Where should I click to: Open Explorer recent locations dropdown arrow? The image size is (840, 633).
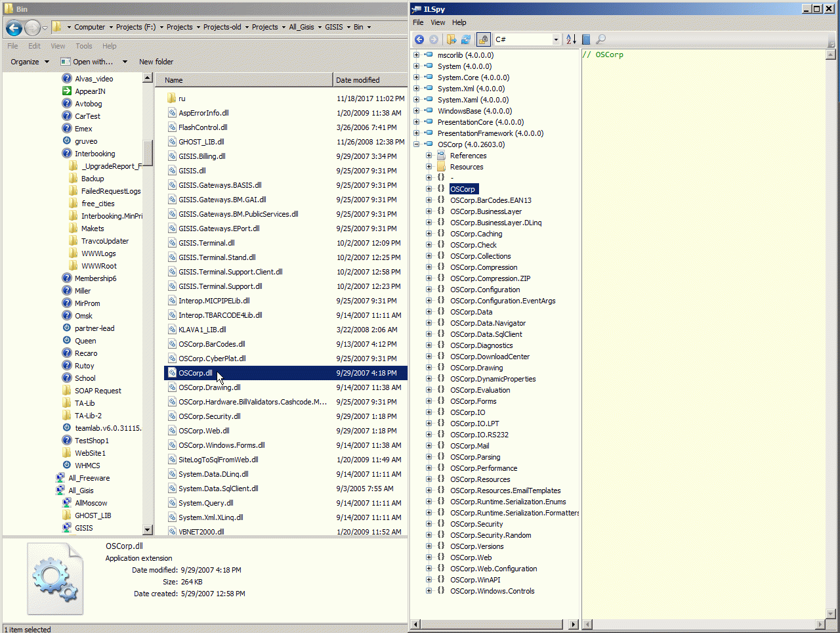(45, 28)
